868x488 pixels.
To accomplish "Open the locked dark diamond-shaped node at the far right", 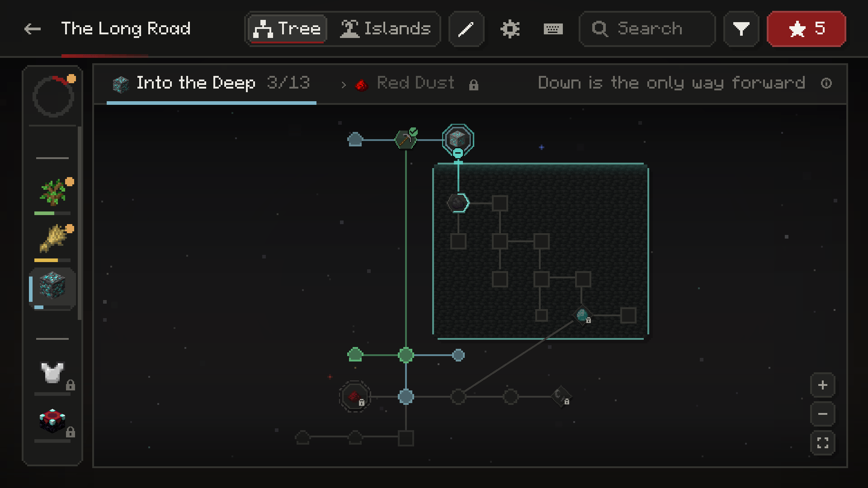I will pos(561,396).
